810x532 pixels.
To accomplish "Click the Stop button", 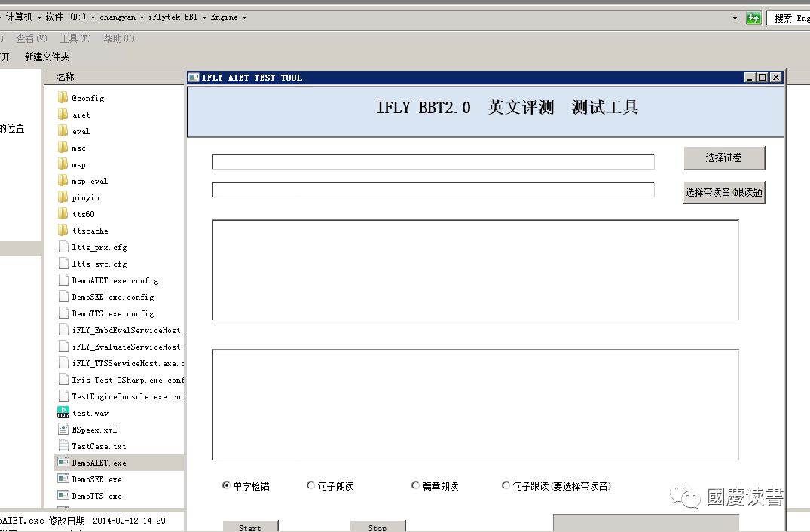I will (x=377, y=526).
